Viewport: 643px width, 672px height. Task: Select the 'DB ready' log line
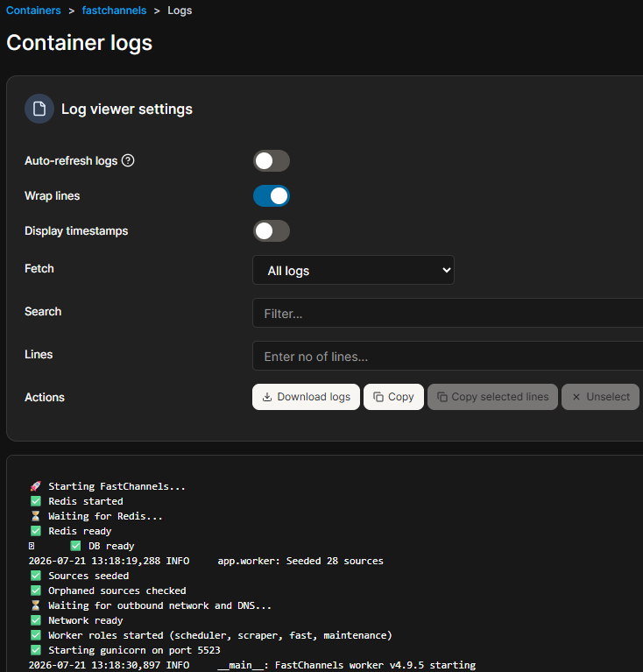pyautogui.click(x=81, y=546)
